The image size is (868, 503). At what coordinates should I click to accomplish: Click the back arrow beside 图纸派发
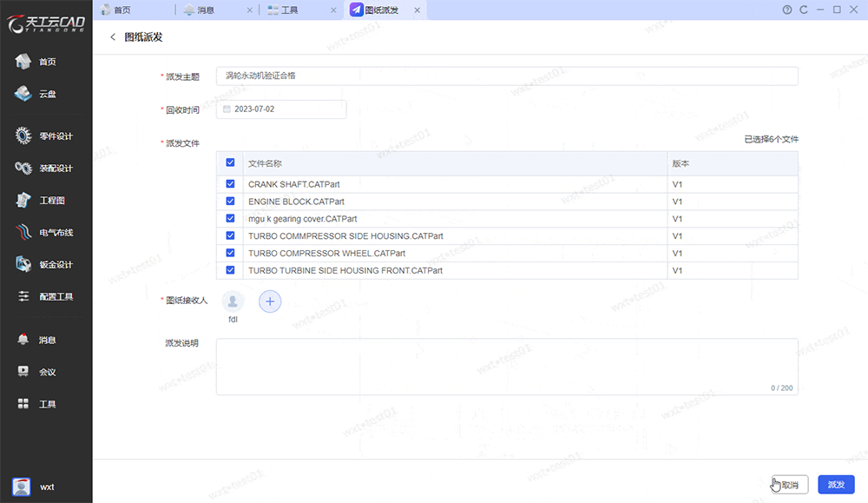(113, 37)
